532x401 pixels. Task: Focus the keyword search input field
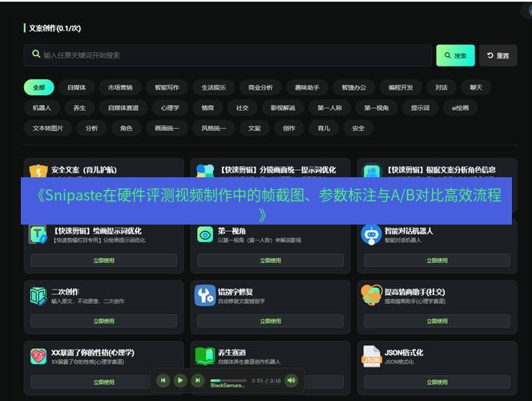click(x=228, y=55)
